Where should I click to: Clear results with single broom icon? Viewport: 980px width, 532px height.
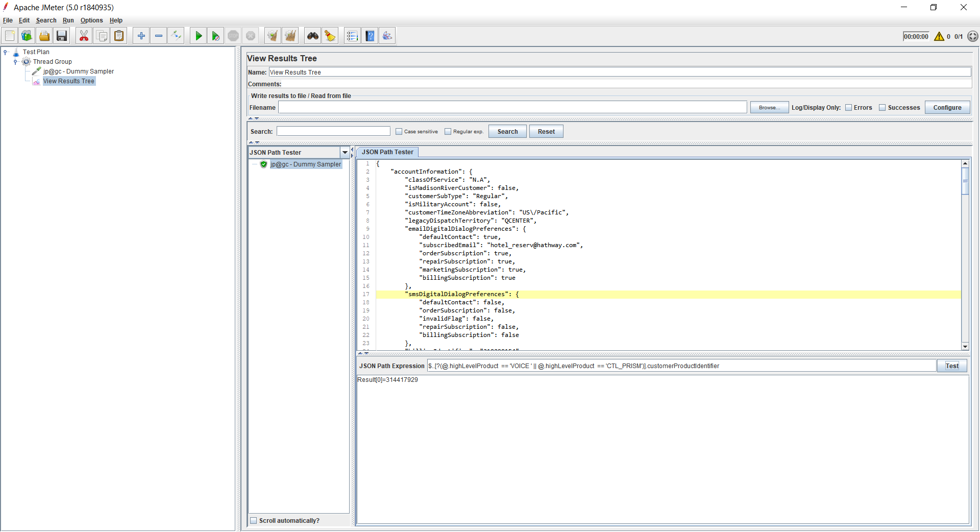273,36
